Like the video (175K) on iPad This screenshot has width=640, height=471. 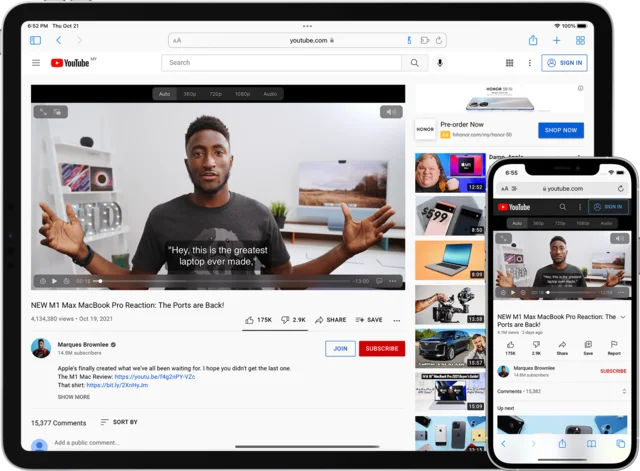tap(258, 320)
